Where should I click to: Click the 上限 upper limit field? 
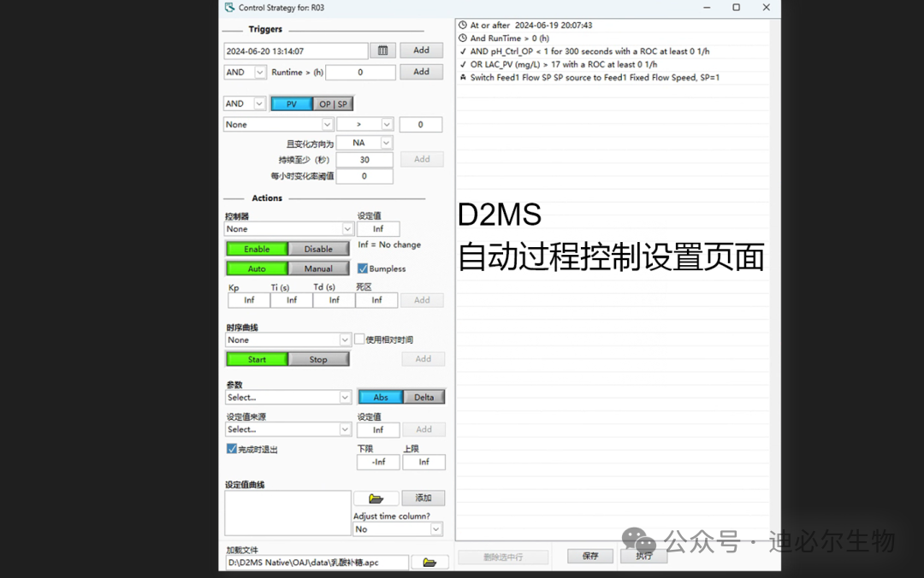tap(423, 462)
